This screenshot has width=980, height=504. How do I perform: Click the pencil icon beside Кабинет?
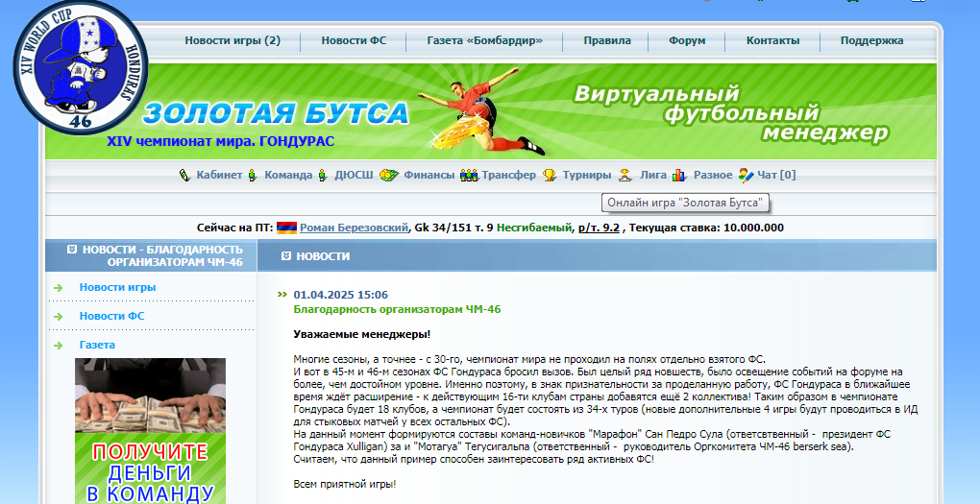184,175
